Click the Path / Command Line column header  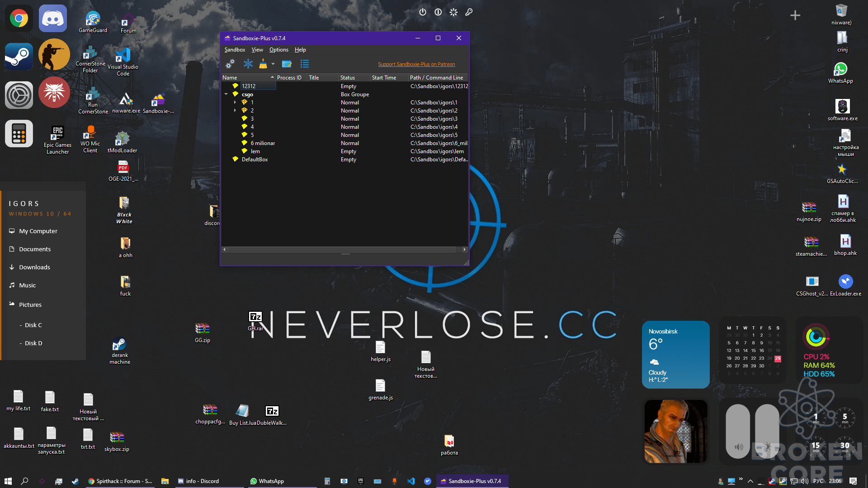click(438, 78)
